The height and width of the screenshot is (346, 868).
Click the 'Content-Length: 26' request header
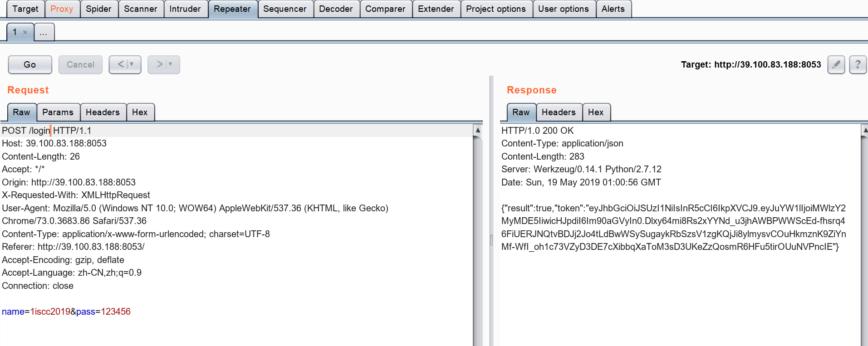click(x=41, y=156)
